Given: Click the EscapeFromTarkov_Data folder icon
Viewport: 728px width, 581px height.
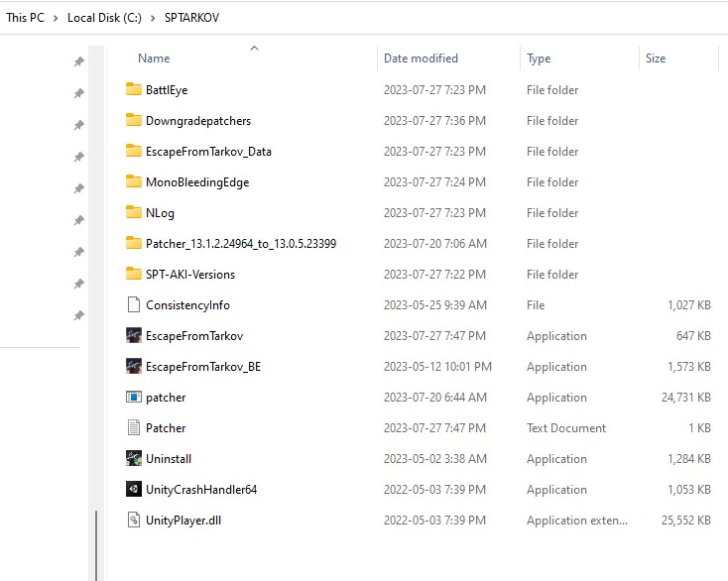Looking at the screenshot, I should [134, 151].
